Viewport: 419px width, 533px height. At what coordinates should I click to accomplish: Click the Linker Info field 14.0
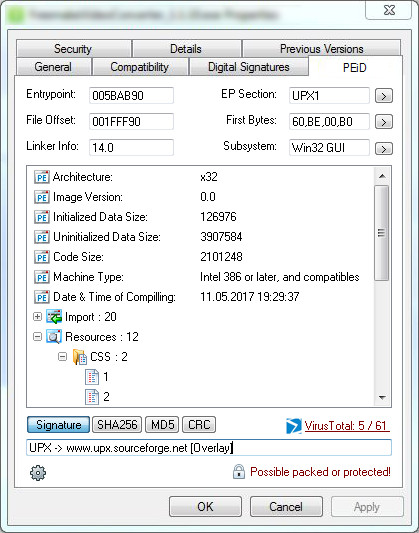(131, 148)
